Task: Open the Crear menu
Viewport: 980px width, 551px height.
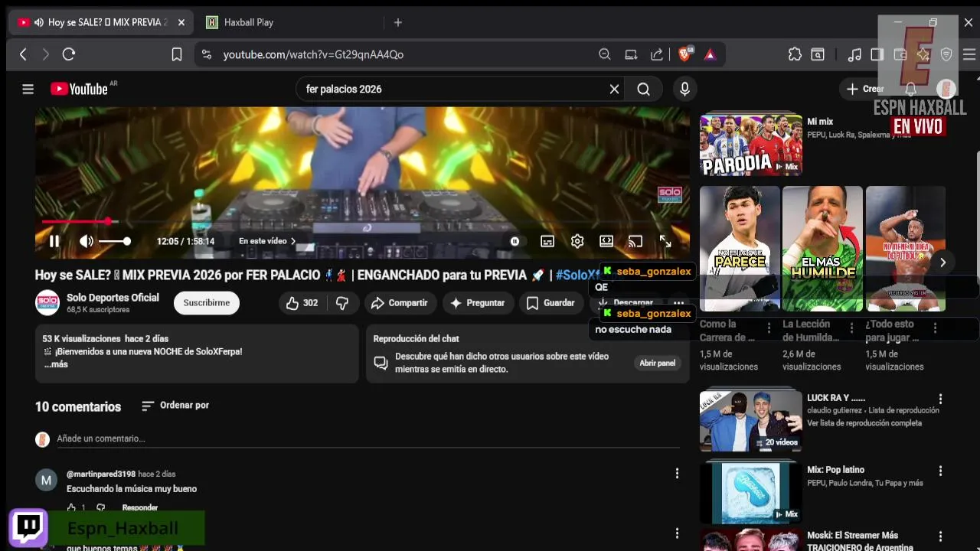Action: [865, 89]
